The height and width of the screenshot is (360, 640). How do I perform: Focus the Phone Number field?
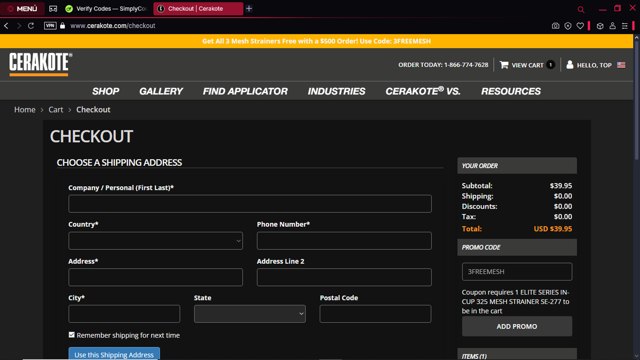pyautogui.click(x=344, y=240)
